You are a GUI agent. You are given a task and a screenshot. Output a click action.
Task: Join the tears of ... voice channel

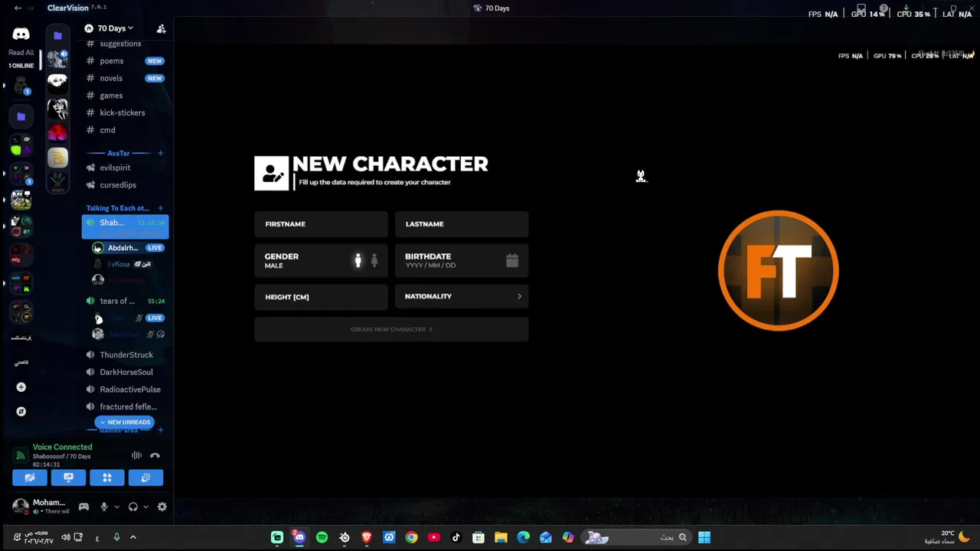click(126, 301)
